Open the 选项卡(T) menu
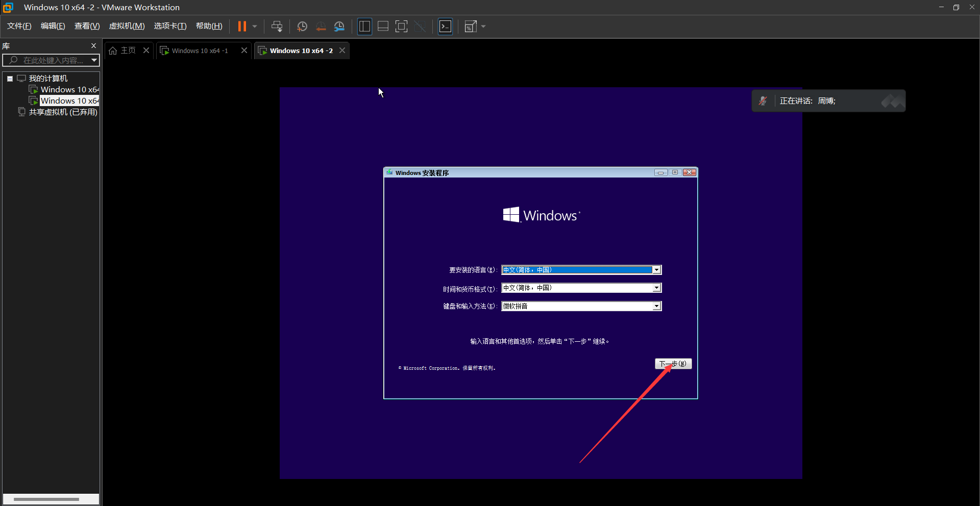 [x=170, y=26]
